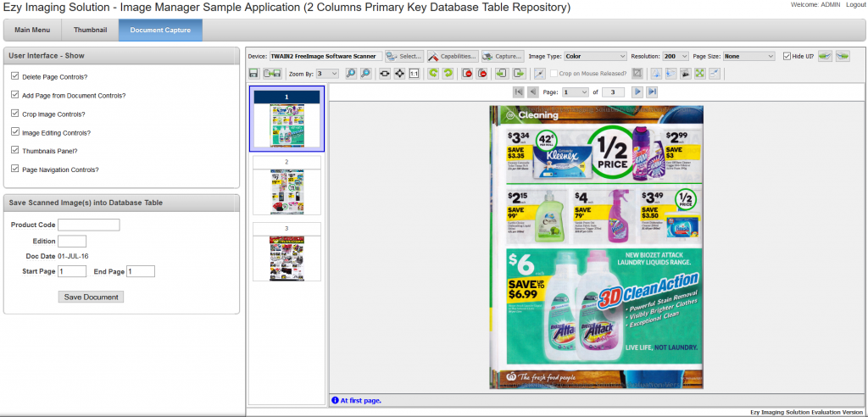Screen dimensions: 868x417
Task: Click the Device name text field
Action: [325, 56]
